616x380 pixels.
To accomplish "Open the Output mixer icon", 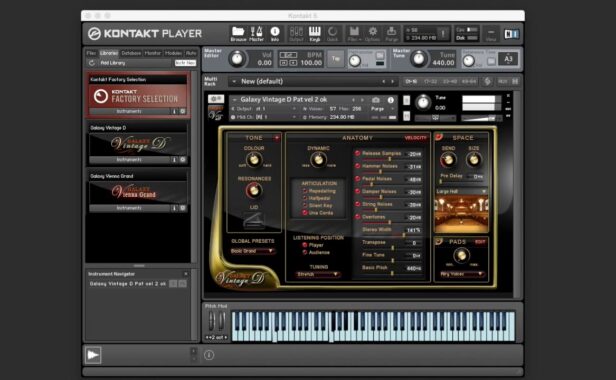I will point(296,32).
